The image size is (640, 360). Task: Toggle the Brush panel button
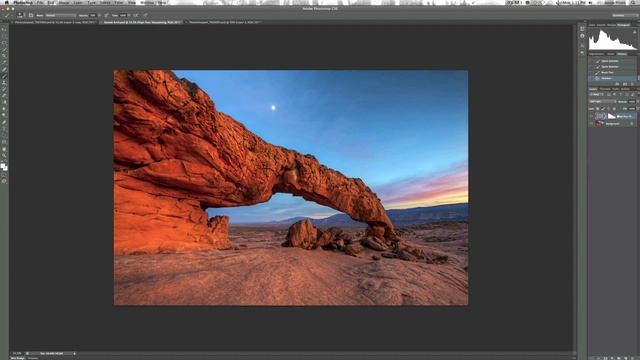coord(31,15)
